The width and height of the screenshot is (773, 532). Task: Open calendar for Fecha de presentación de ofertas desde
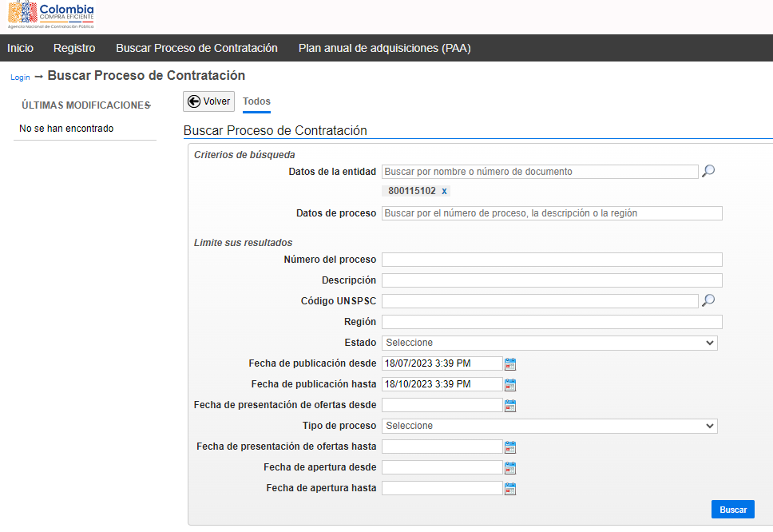coord(510,406)
